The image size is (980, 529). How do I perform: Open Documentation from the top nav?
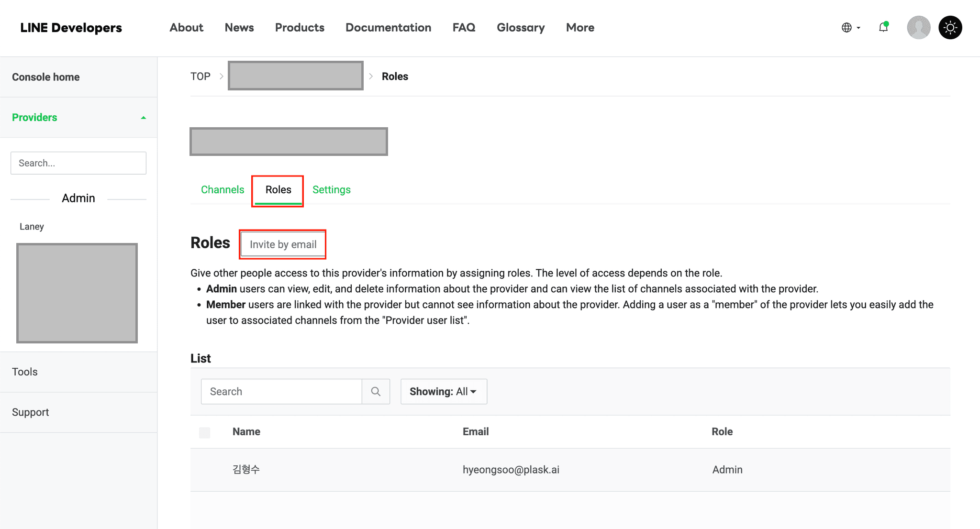[x=388, y=28]
